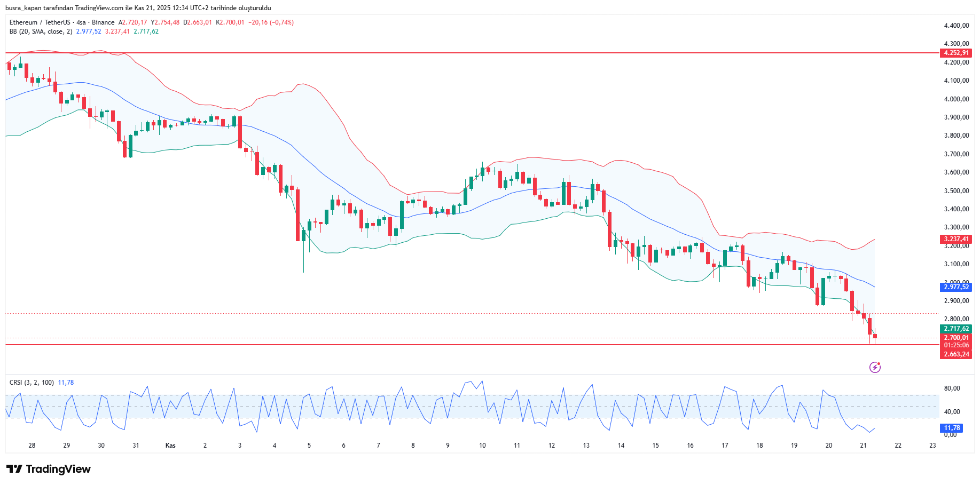Click the 4.400,00 tick on price axis

[x=956, y=26]
